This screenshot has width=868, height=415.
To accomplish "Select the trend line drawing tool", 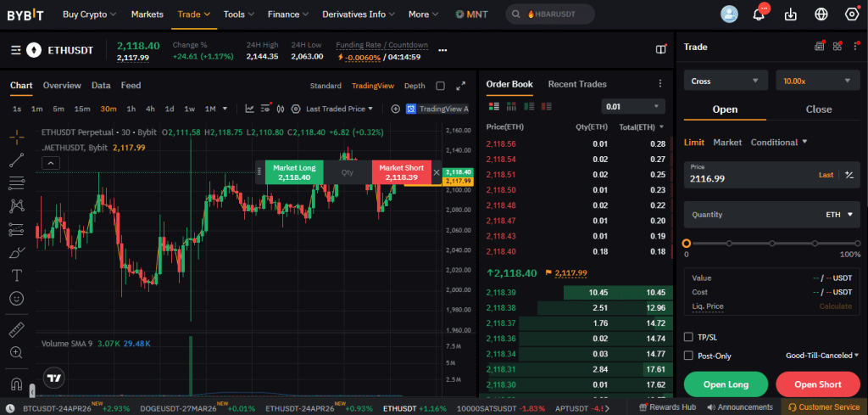I will (17, 160).
